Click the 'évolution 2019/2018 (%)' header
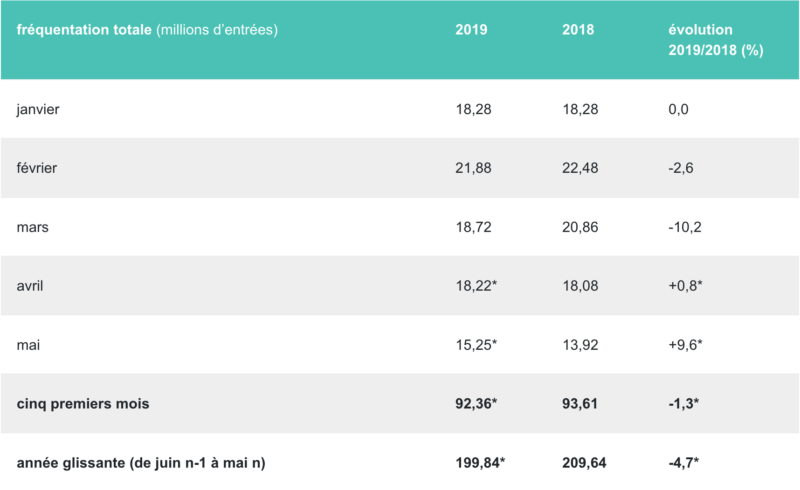Viewport: 800px width, 490px height. [715, 40]
